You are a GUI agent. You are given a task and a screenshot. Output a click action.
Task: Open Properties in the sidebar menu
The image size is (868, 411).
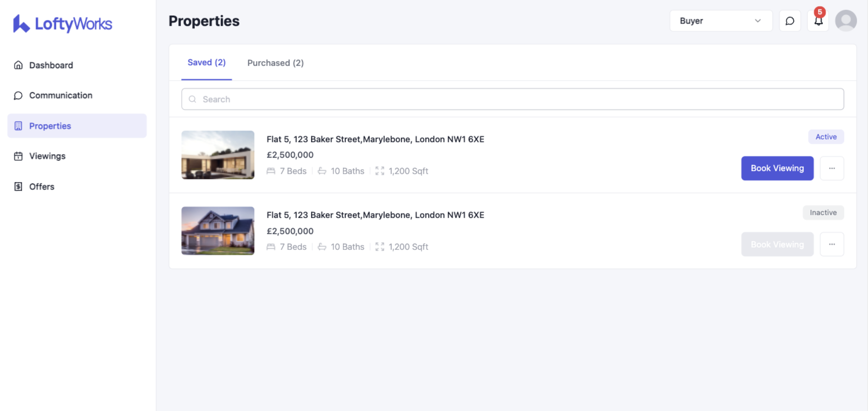click(x=50, y=126)
